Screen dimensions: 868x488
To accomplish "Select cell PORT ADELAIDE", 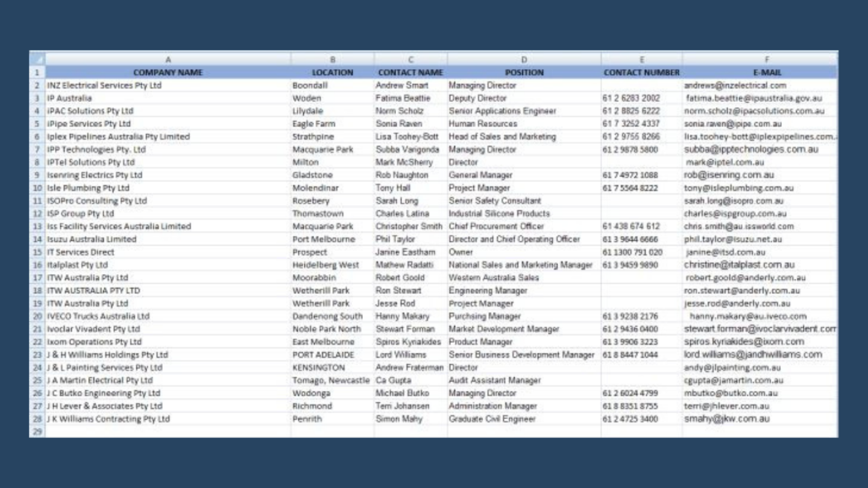I will point(332,355).
